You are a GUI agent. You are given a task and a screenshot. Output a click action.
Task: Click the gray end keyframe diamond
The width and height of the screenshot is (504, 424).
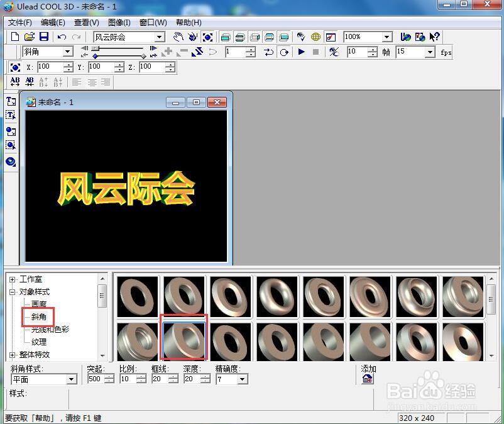click(x=144, y=56)
